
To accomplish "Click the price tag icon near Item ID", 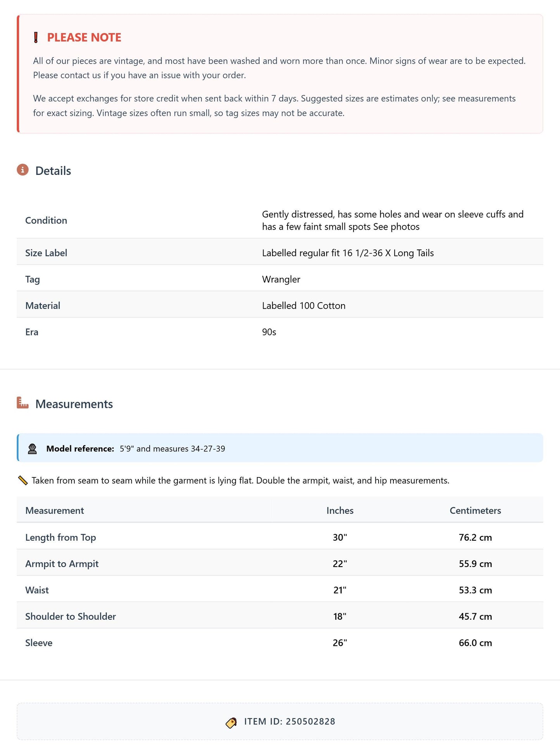I will [231, 723].
